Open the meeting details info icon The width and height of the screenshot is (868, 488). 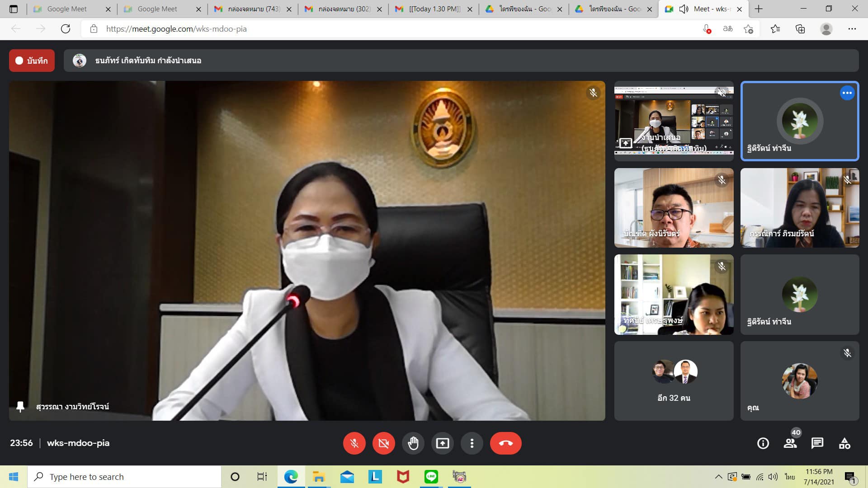coord(763,443)
